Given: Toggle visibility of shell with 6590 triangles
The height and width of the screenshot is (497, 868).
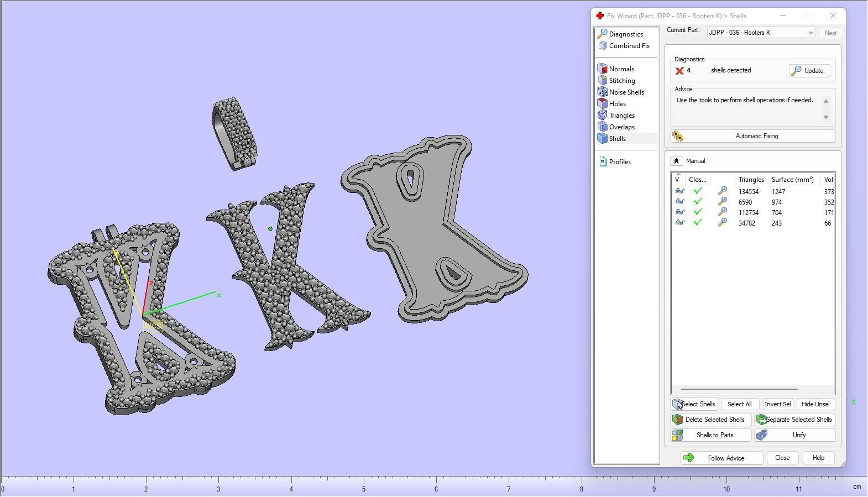Looking at the screenshot, I should point(679,202).
